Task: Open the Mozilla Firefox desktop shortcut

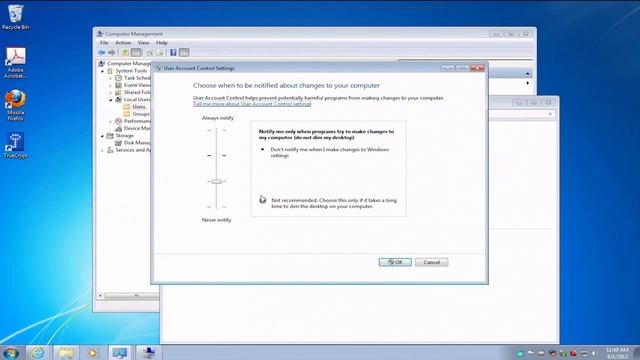Action: coord(16,105)
